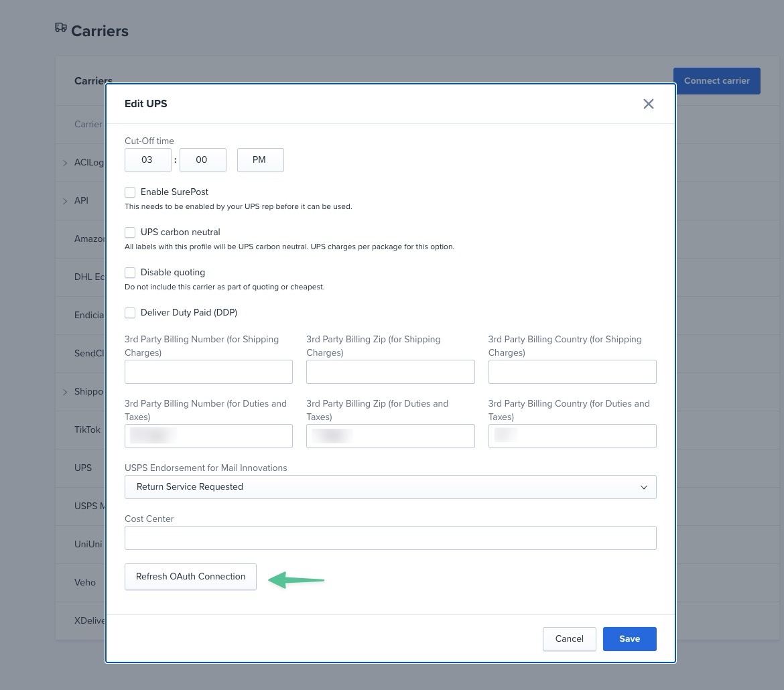Save the UPS carrier settings
The height and width of the screenshot is (690, 784).
pos(629,638)
